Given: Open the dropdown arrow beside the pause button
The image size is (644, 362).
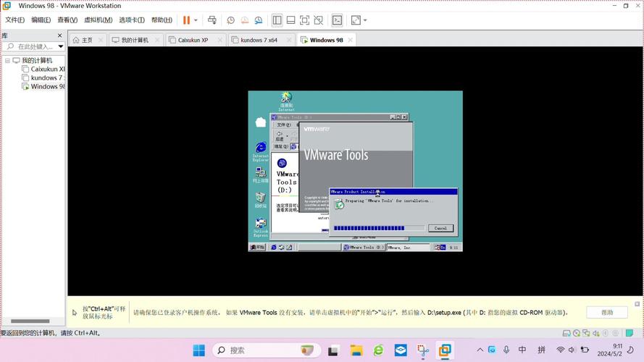Looking at the screenshot, I should [196, 20].
